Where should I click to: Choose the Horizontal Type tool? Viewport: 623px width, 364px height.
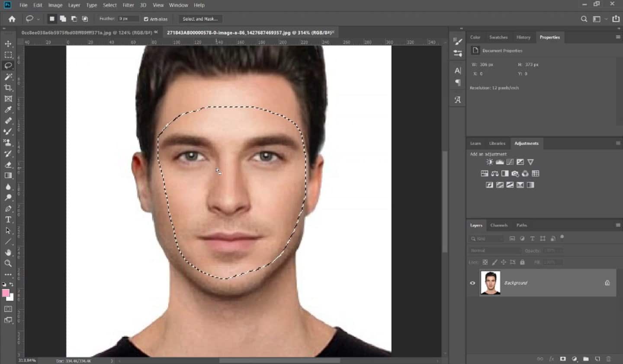[8, 219]
